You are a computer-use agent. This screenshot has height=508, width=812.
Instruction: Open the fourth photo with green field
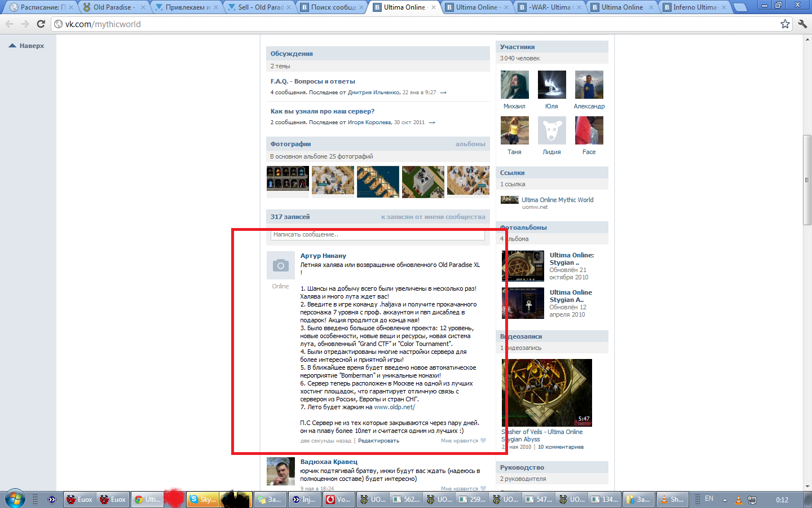click(423, 181)
